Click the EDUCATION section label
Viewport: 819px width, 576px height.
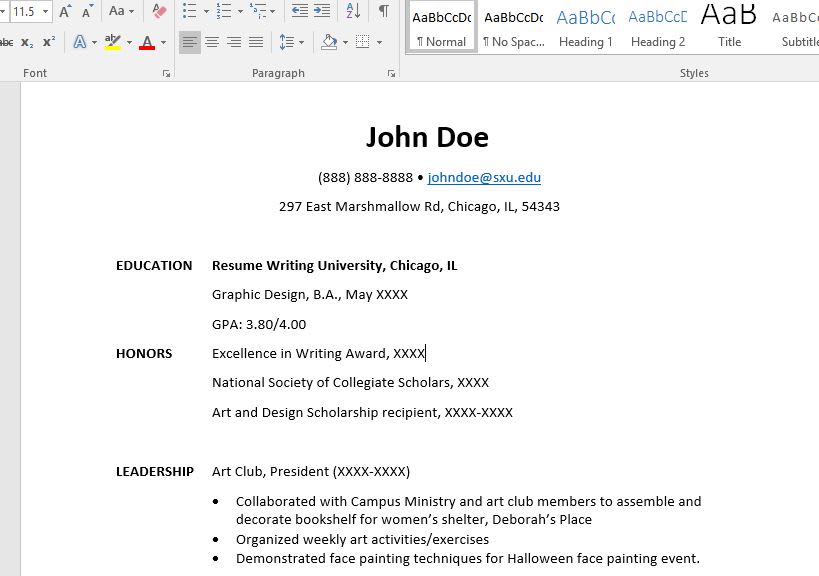[154, 265]
